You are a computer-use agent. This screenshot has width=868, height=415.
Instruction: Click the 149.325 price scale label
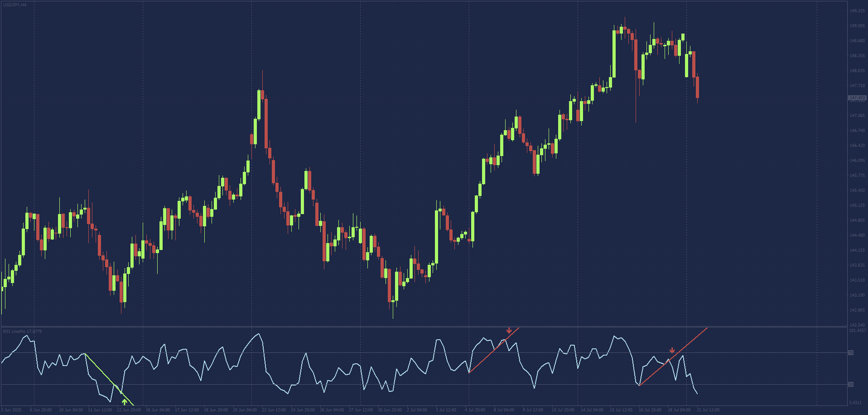pos(857,11)
